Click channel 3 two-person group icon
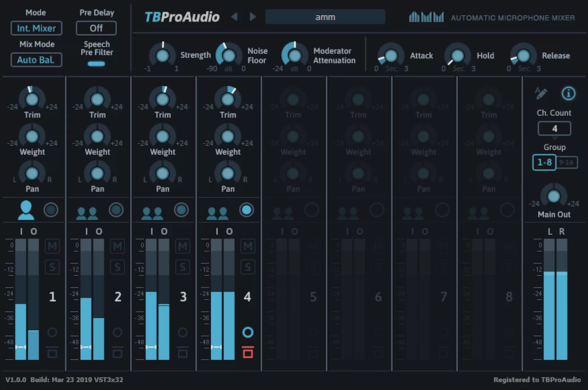 (152, 213)
